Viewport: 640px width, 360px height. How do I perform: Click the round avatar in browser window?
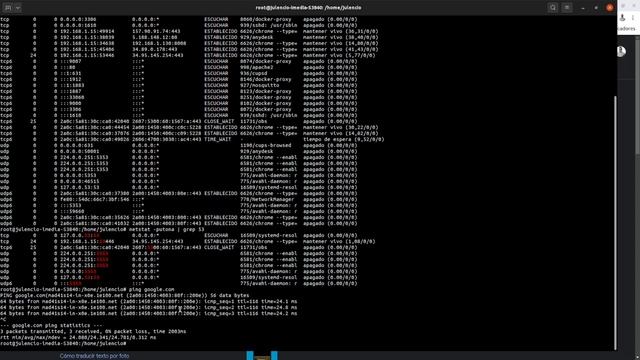point(621,51)
